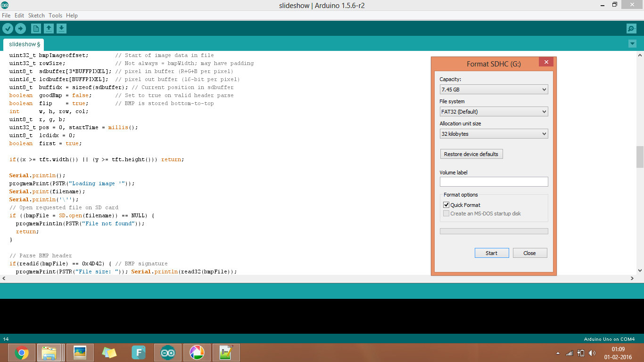Open Picasa from the taskbar
This screenshot has width=644, height=362.
pyautogui.click(x=197, y=353)
